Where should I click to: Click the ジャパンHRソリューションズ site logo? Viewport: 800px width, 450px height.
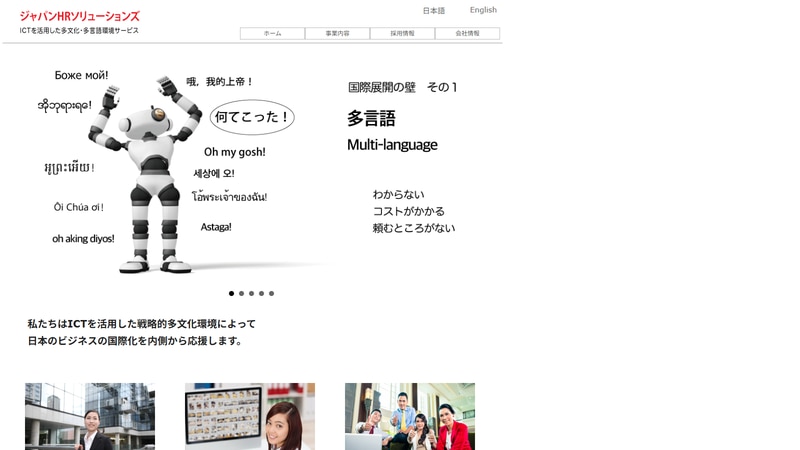80,16
